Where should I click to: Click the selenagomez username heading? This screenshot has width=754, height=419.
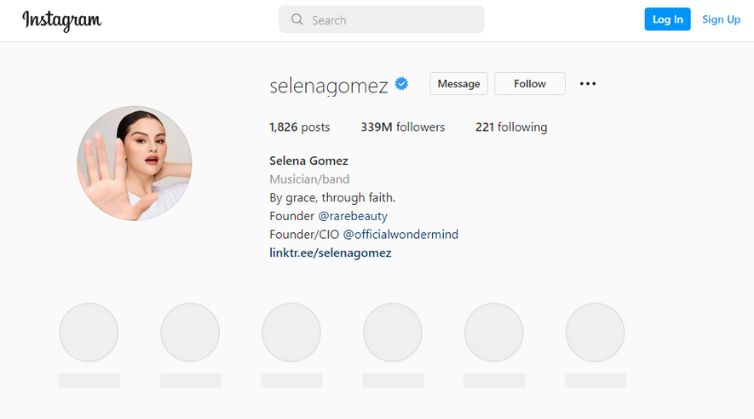click(328, 86)
